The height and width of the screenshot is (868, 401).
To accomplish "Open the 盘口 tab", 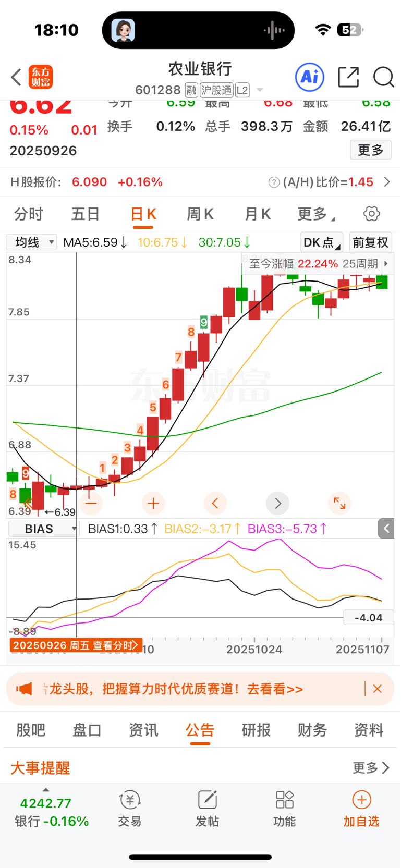I will coord(87,730).
